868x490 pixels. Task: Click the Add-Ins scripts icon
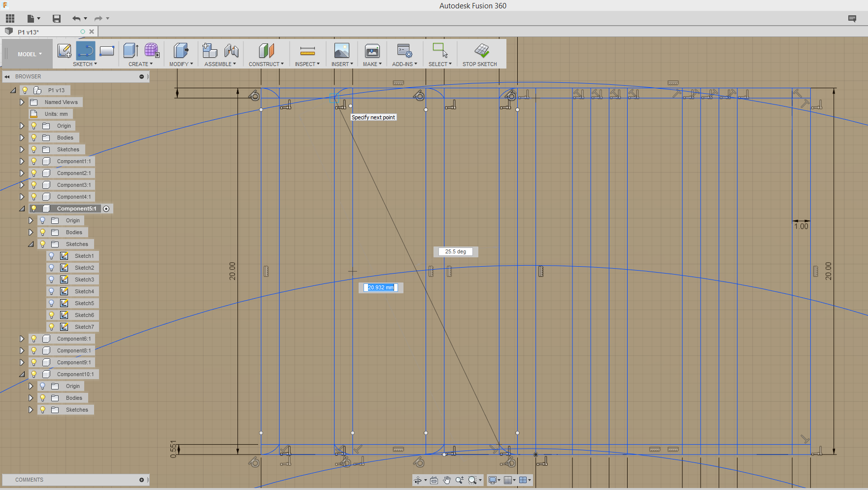tap(404, 50)
